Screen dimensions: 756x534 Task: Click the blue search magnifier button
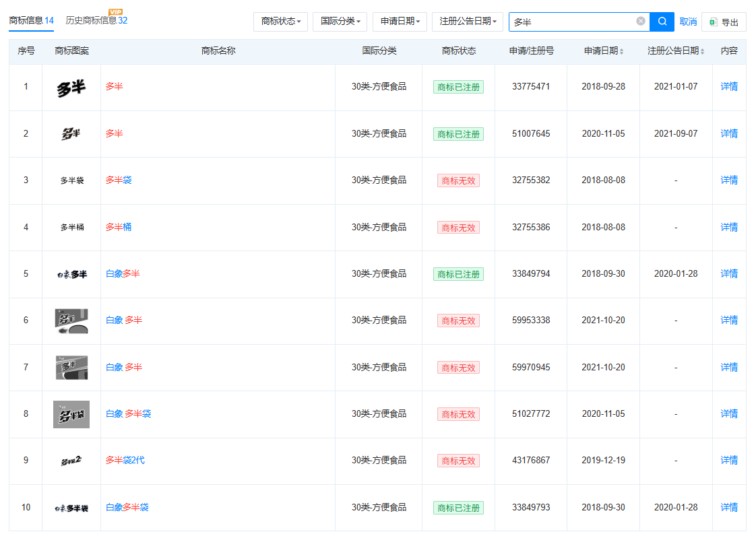click(662, 22)
